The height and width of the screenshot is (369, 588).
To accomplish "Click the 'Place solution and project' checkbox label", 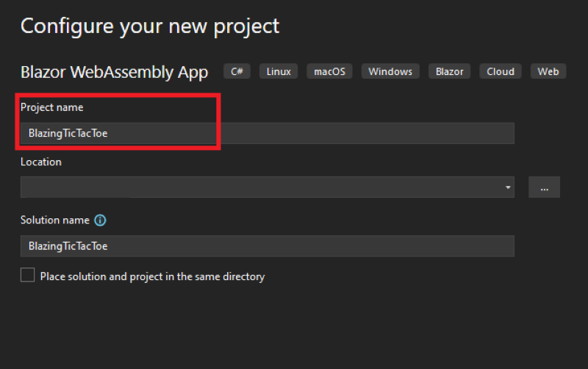I will pyautogui.click(x=152, y=277).
